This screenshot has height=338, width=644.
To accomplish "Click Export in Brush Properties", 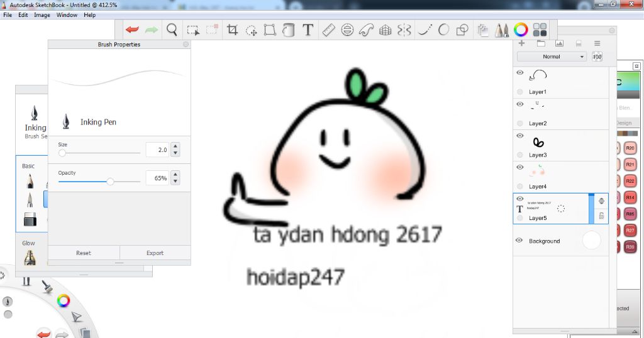I will [155, 253].
